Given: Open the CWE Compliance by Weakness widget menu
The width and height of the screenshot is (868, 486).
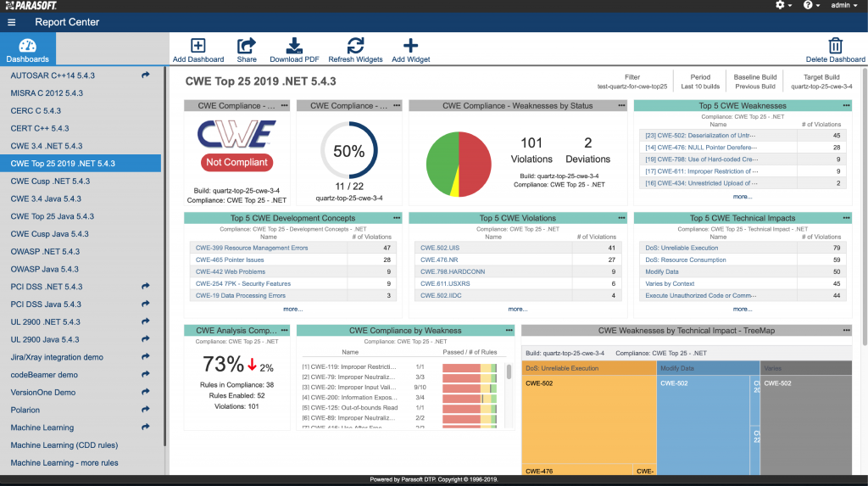Looking at the screenshot, I should pyautogui.click(x=509, y=330).
